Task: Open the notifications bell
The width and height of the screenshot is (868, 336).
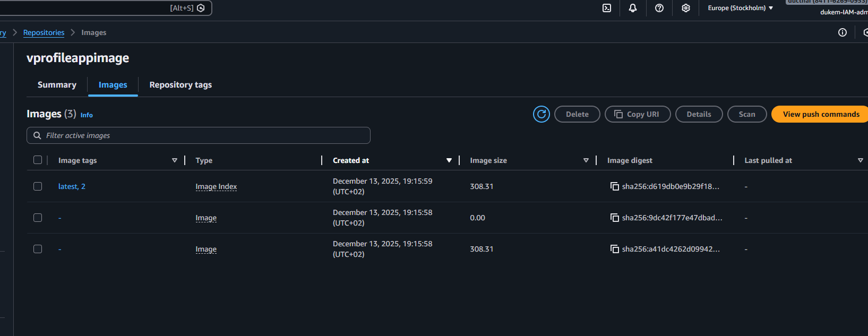Action: (x=633, y=8)
